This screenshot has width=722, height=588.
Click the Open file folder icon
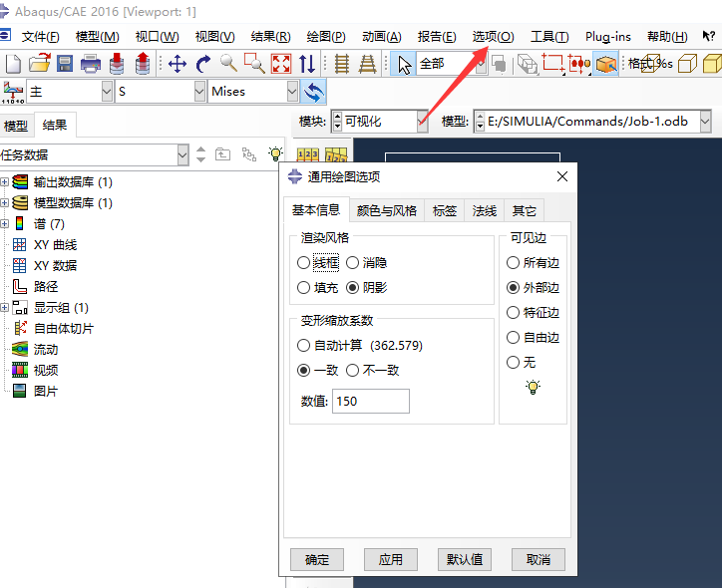[x=39, y=64]
